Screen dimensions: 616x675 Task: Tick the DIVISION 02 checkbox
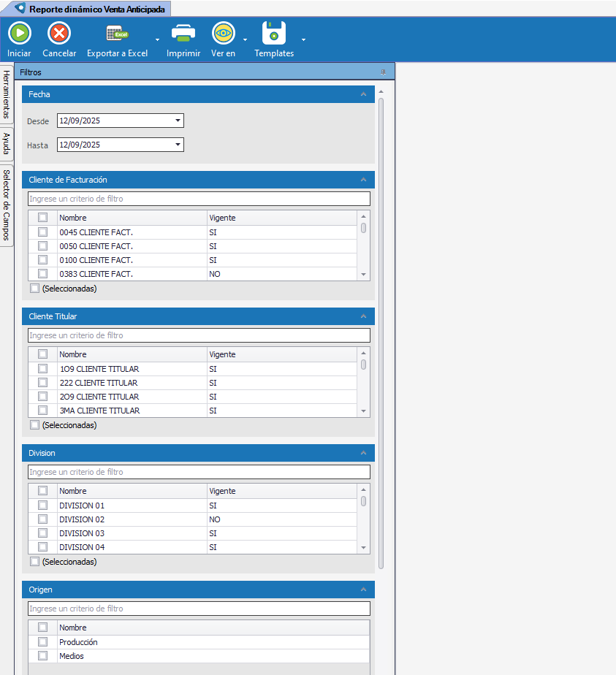43,519
